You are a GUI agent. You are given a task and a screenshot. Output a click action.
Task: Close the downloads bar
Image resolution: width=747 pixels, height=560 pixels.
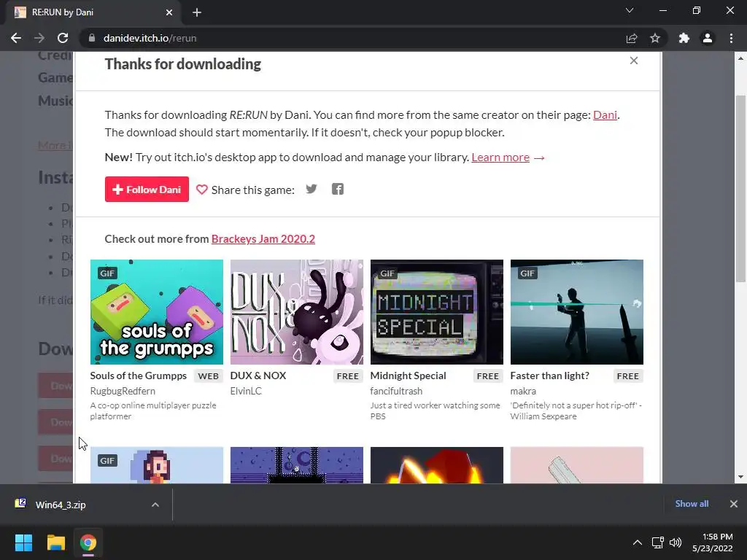tap(734, 503)
